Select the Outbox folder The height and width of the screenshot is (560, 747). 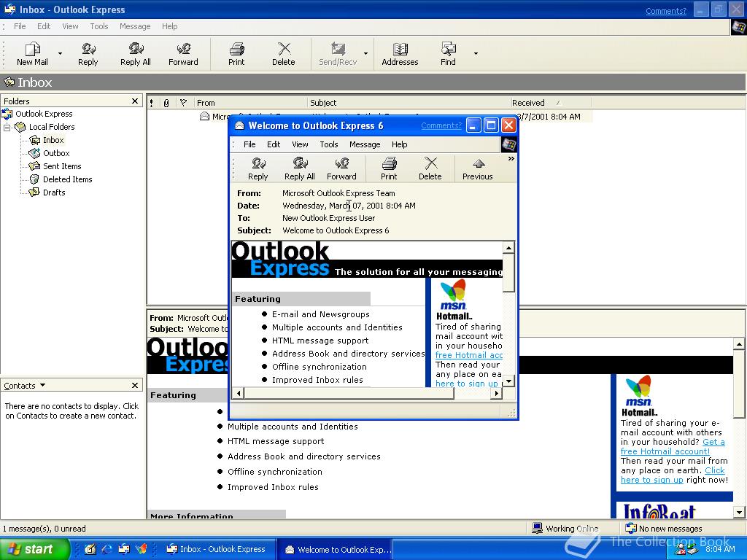(55, 153)
